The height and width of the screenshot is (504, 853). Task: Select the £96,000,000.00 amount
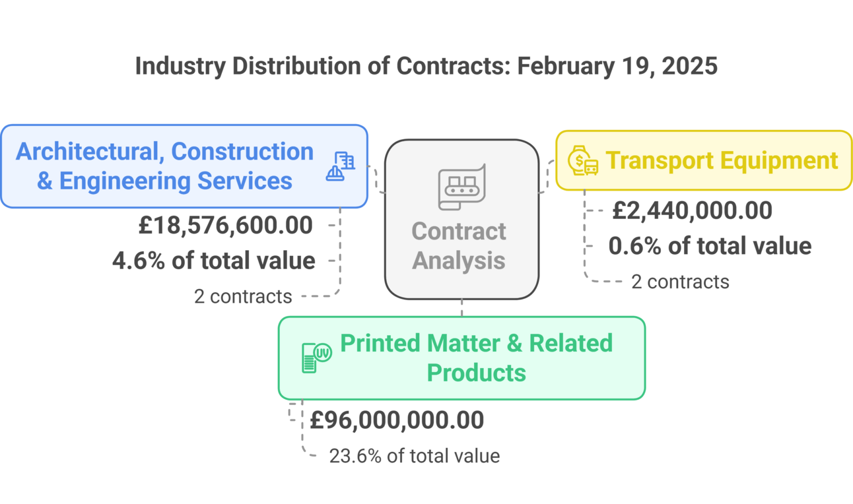coord(397,420)
